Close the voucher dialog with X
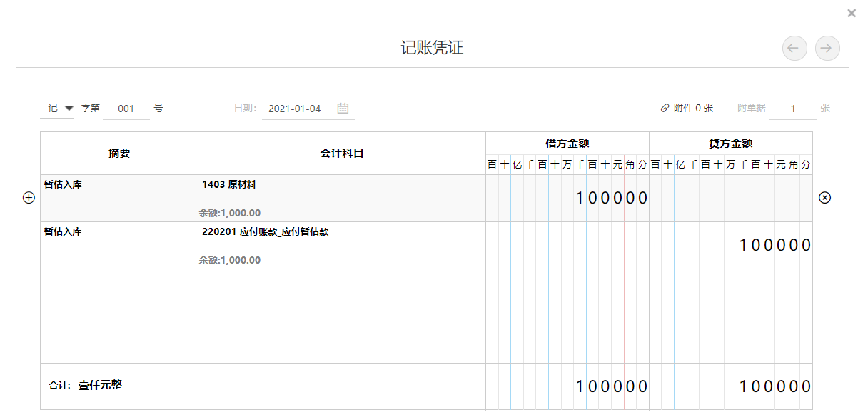This screenshot has width=868, height=415. point(852,13)
